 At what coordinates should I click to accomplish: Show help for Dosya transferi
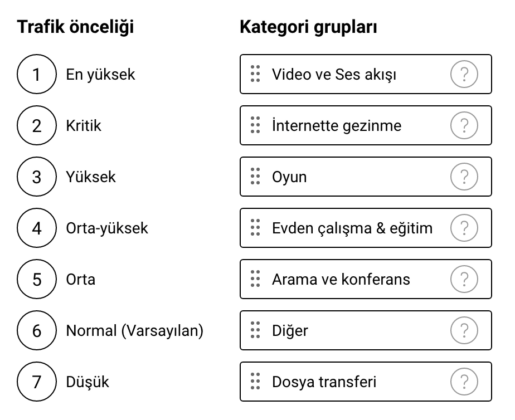(x=464, y=382)
